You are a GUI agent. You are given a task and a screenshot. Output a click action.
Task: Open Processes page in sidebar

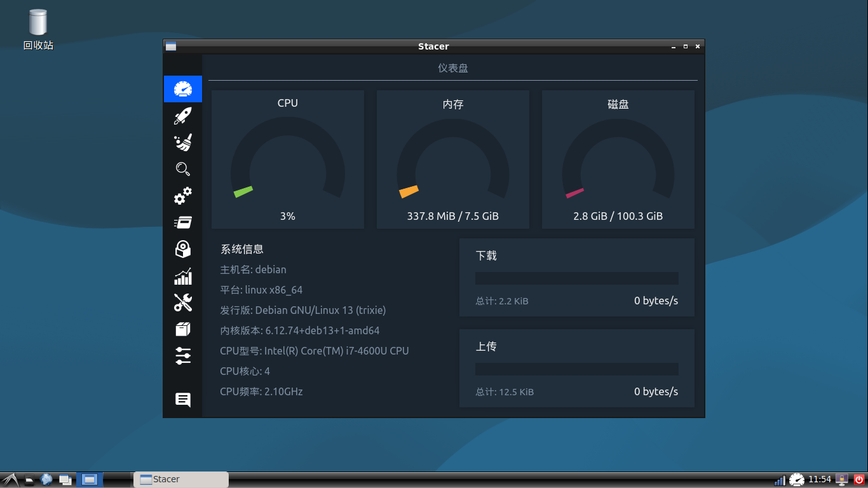183,222
